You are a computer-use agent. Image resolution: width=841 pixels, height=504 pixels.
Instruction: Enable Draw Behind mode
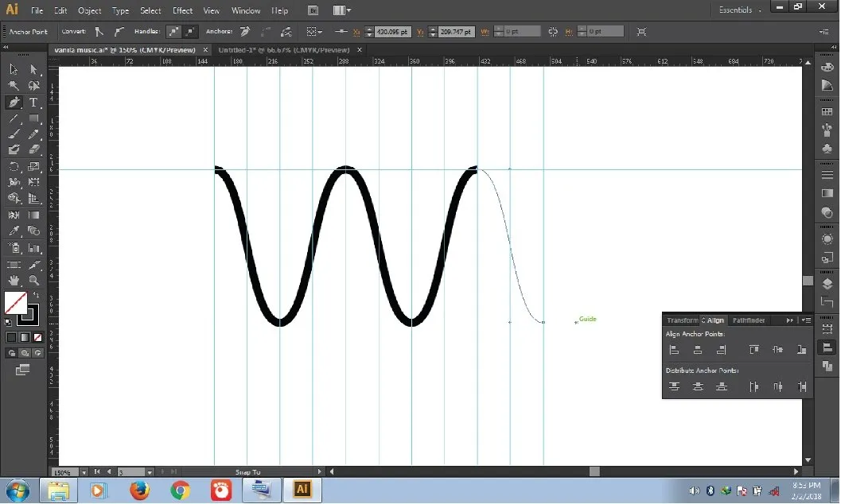coord(25,353)
